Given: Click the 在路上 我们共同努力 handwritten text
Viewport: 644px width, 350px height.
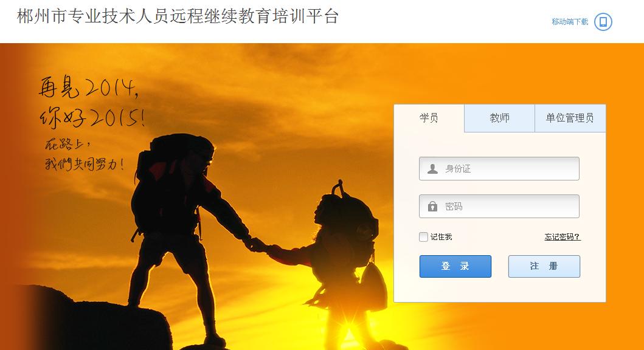Looking at the screenshot, I should tap(84, 155).
